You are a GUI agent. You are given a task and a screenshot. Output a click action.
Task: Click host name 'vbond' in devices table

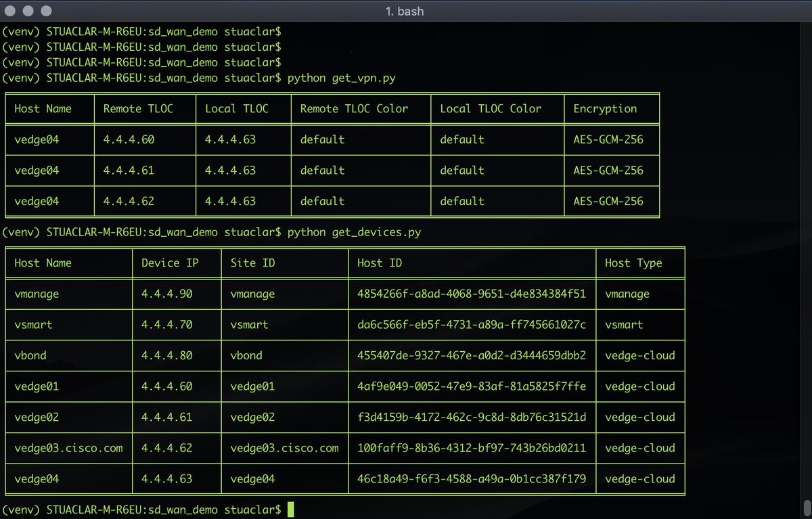(30, 355)
